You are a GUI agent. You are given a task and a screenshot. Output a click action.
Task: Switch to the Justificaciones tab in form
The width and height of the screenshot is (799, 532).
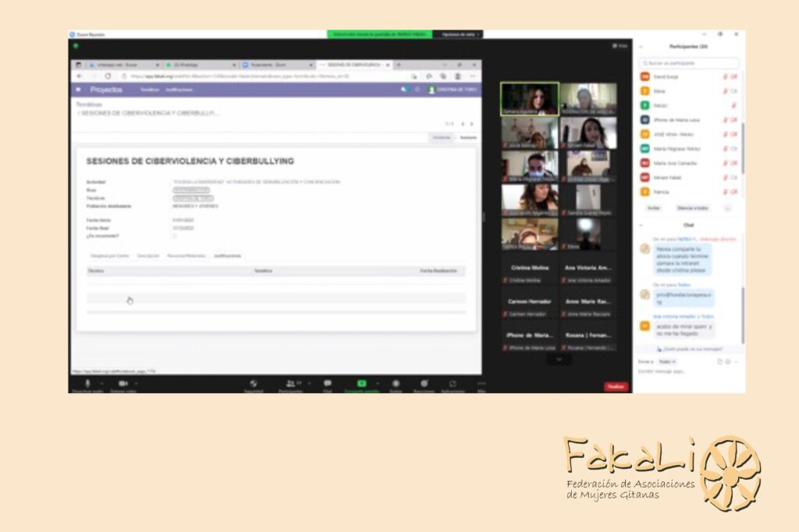[x=227, y=256]
